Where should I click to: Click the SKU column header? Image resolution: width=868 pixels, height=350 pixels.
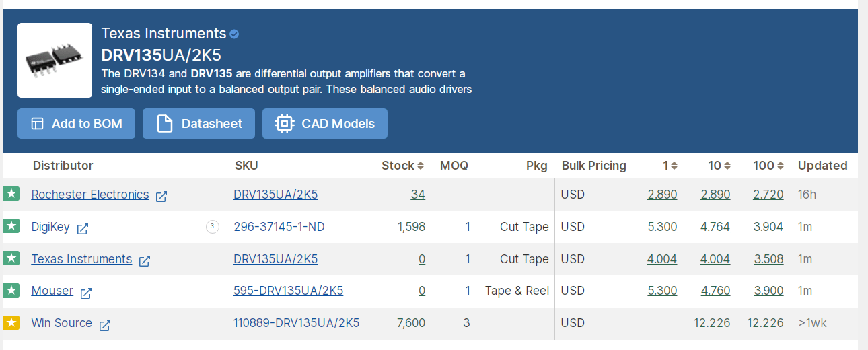(x=246, y=166)
